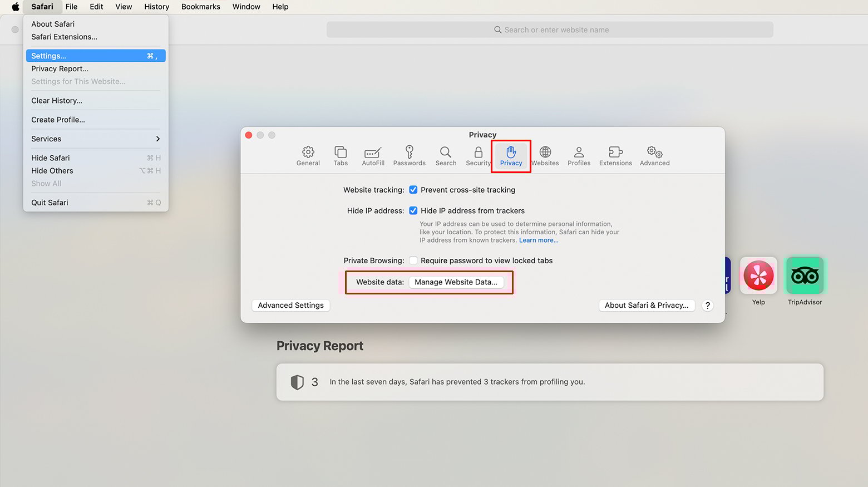Expand the Services submenu

tap(95, 139)
